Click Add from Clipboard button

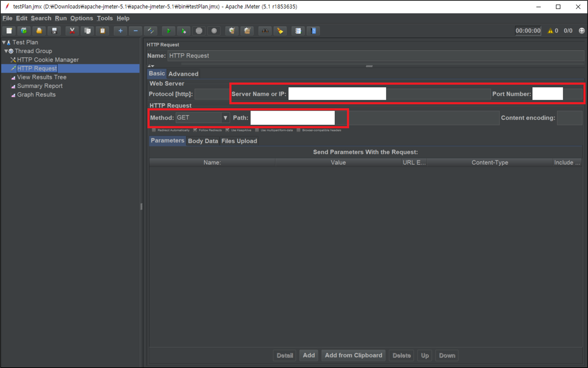(353, 355)
